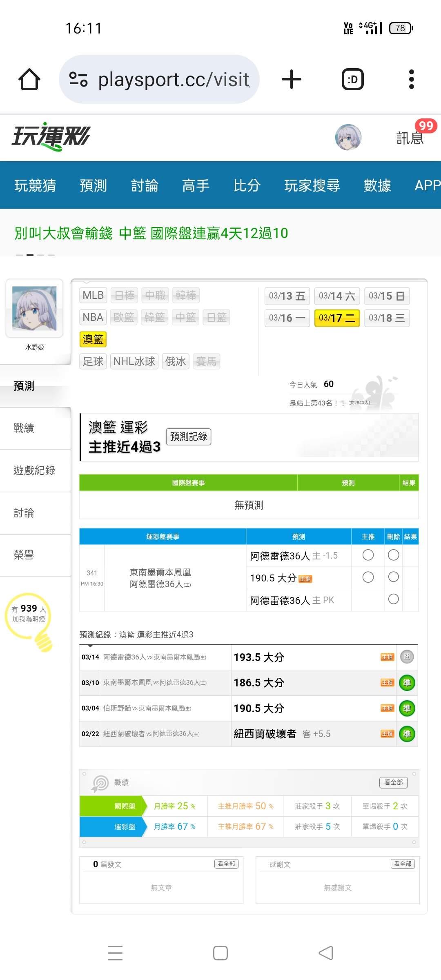Screen dimensions: 441x980
Task: Select the 澳籃 league filter
Action: pyautogui.click(x=93, y=339)
